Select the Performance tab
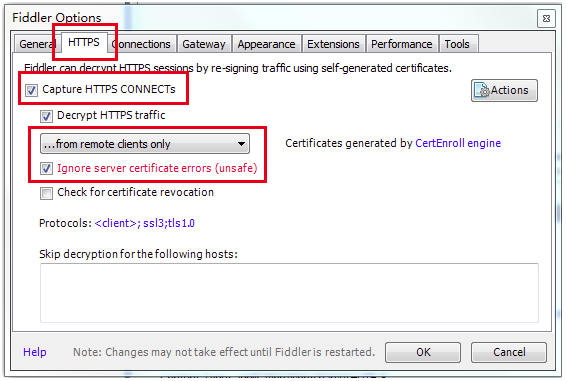Viewport: 566px width, 381px height. 402,44
